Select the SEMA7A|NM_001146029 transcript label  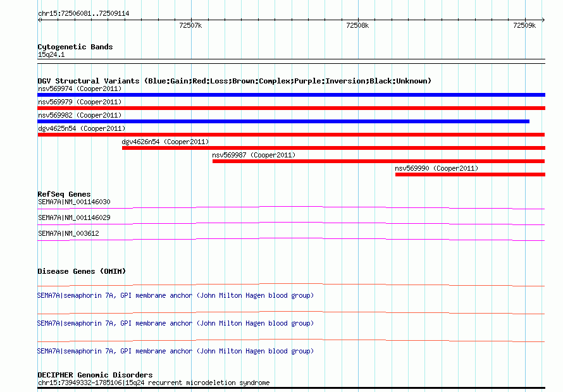[74, 217]
